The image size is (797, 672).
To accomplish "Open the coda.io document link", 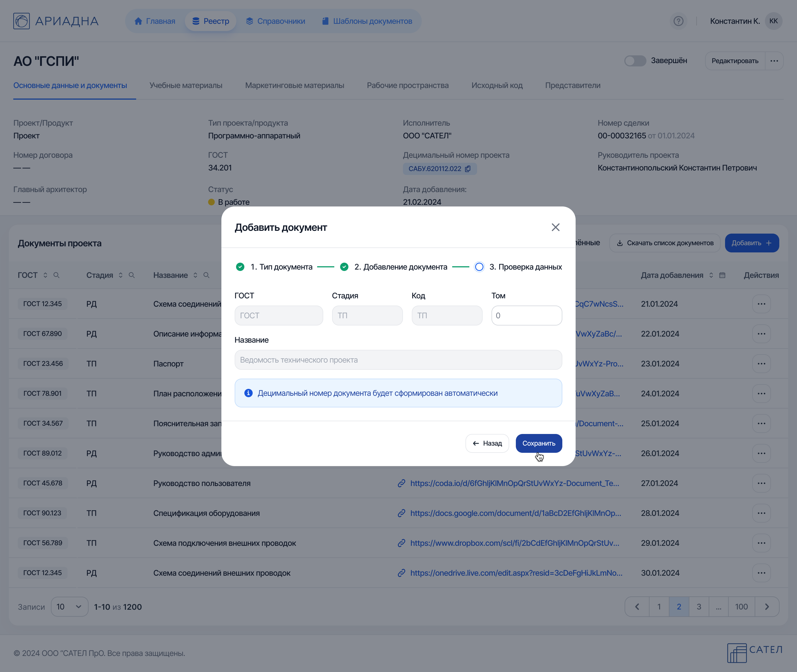I will pyautogui.click(x=514, y=484).
